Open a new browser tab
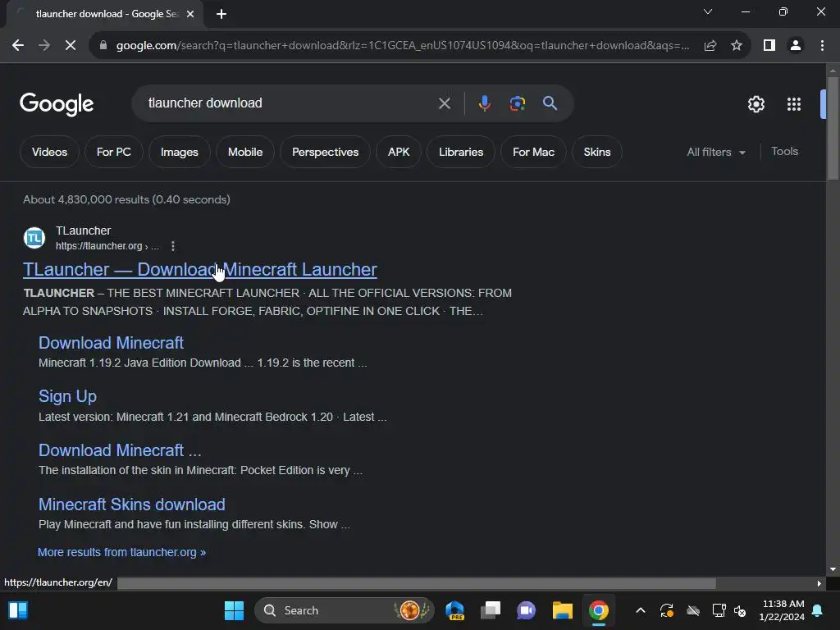 click(x=221, y=14)
